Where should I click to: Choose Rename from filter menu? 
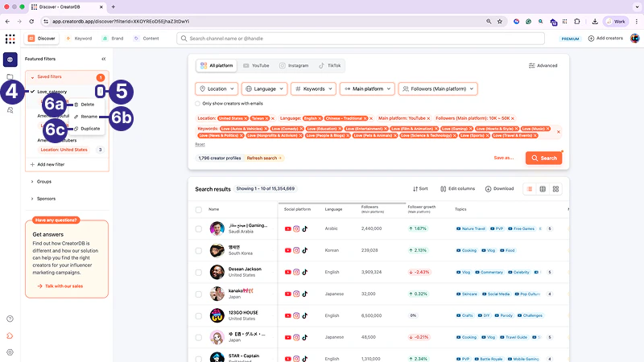(x=86, y=117)
